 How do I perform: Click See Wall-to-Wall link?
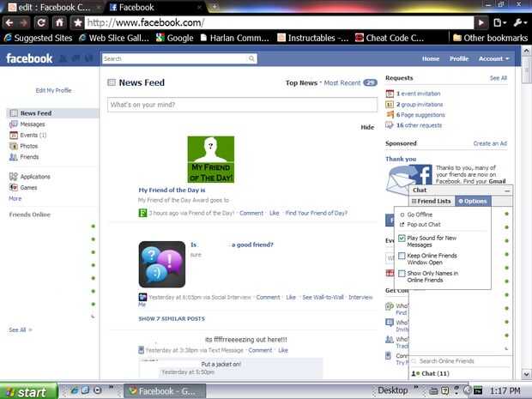point(323,297)
